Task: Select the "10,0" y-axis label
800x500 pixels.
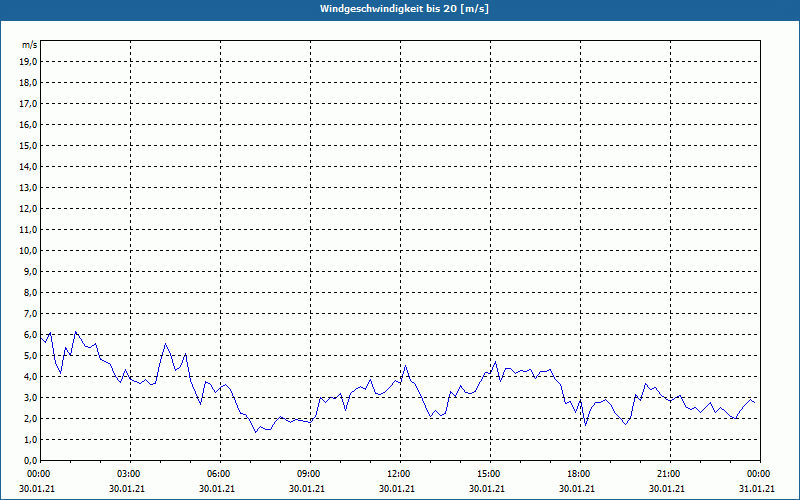Action: coord(28,251)
